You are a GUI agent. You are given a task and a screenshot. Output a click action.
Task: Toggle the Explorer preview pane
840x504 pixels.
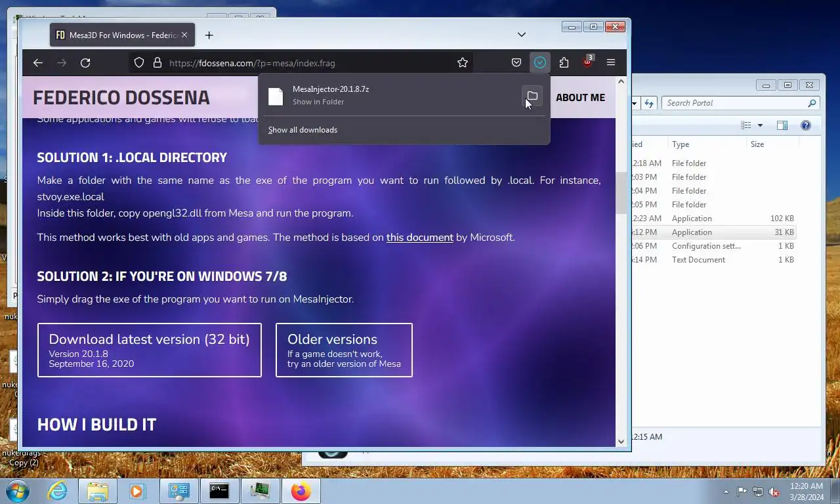[782, 125]
